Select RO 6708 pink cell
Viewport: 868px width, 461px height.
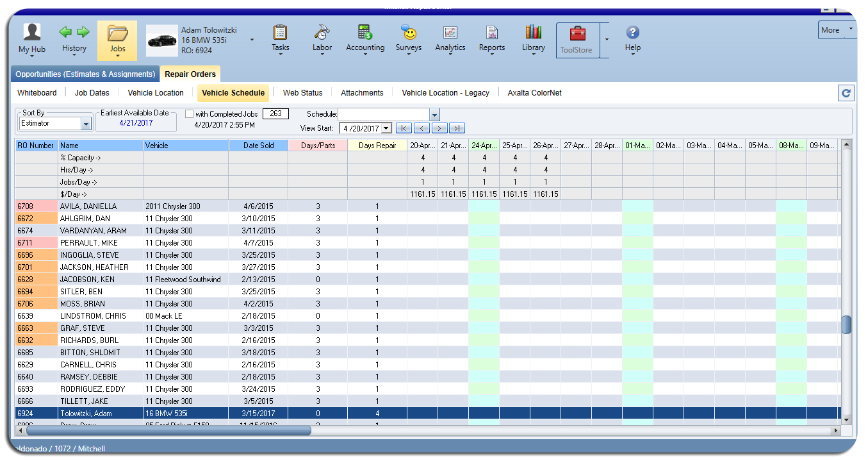tap(37, 206)
